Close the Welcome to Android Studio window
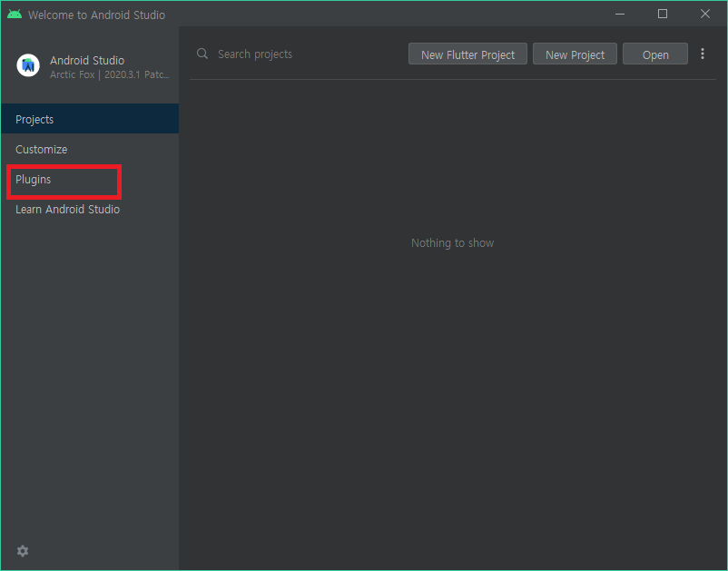The width and height of the screenshot is (728, 571). point(705,15)
